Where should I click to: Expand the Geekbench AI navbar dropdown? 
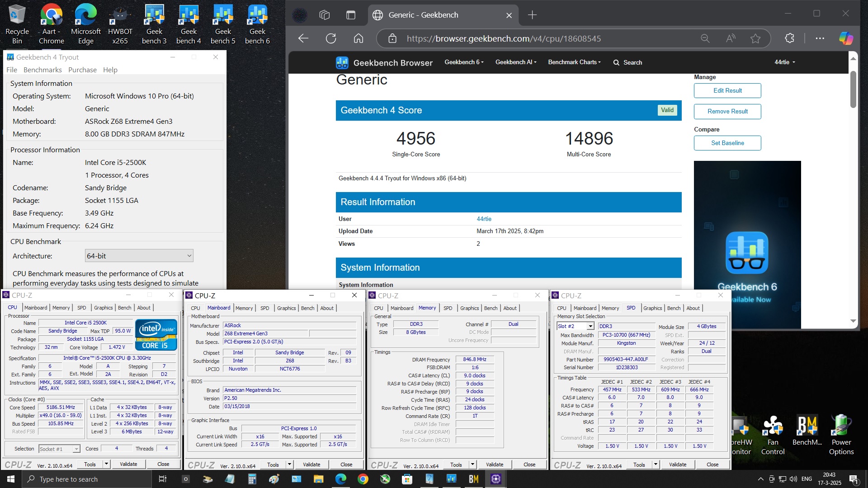pos(516,62)
